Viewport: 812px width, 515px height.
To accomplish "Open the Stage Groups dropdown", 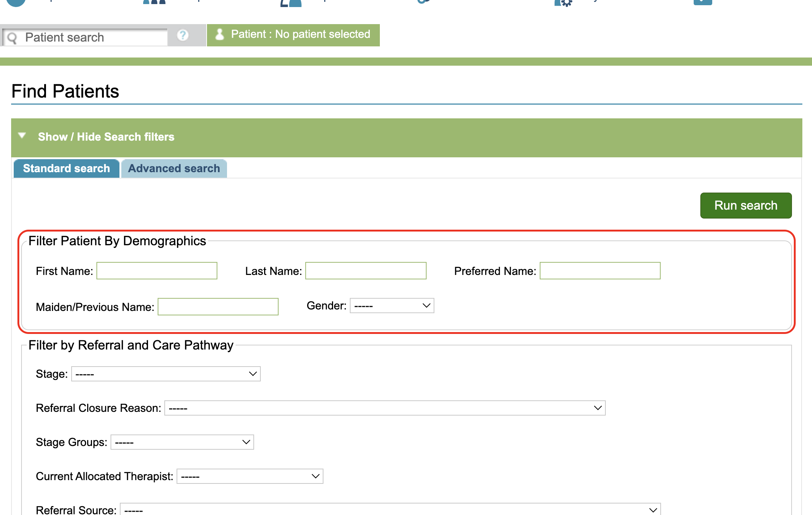I will tap(182, 442).
